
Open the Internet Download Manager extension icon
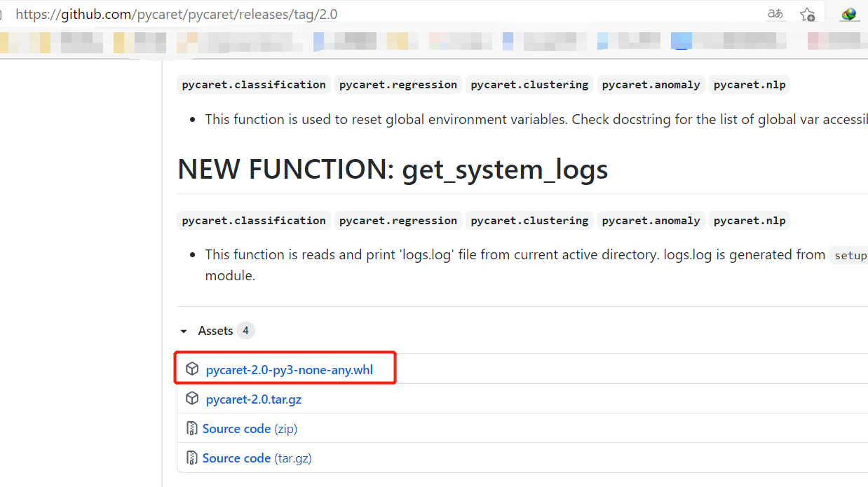tap(849, 13)
